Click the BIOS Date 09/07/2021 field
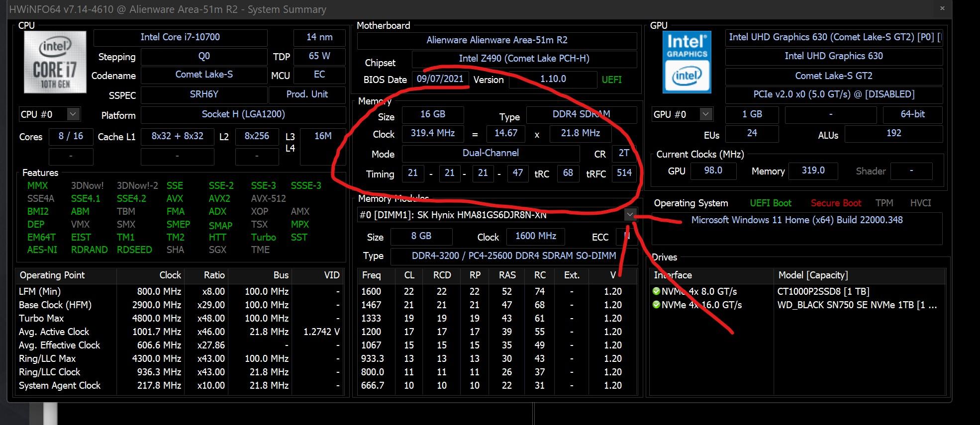Image resolution: width=980 pixels, height=425 pixels. point(440,79)
